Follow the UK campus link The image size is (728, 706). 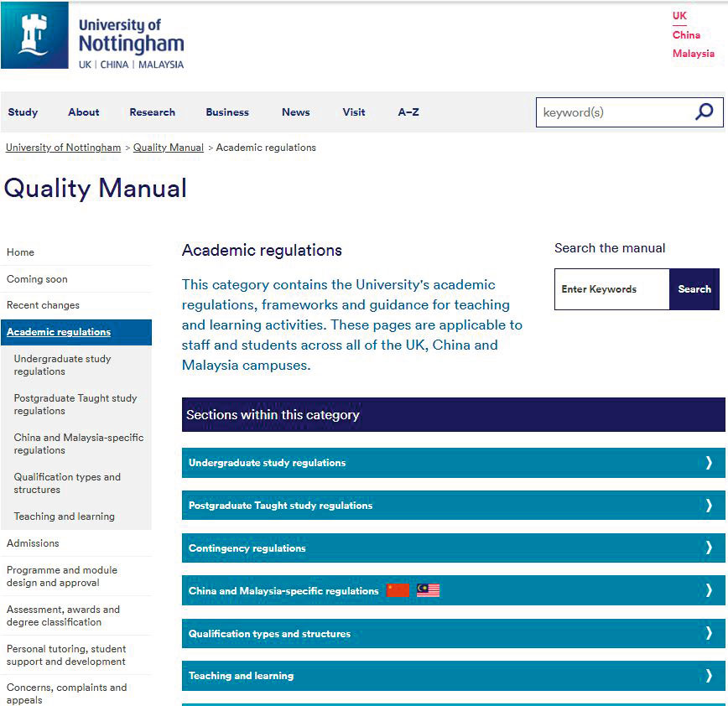point(679,16)
